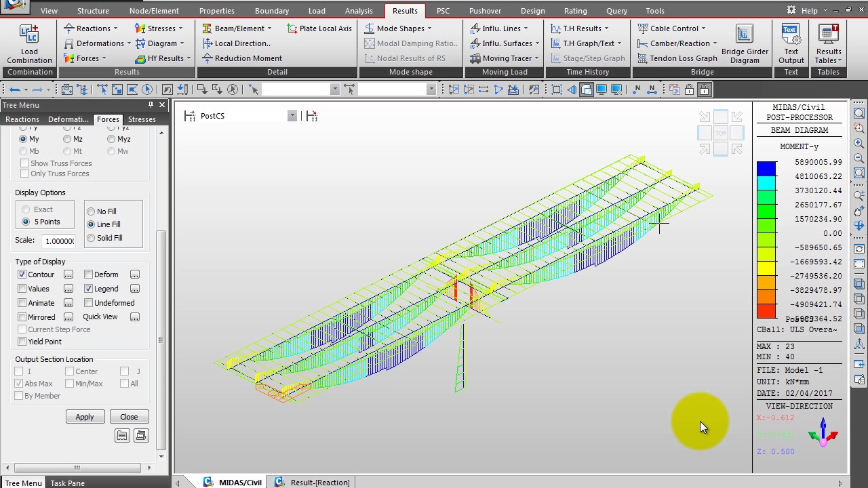Image resolution: width=868 pixels, height=488 pixels.
Task: Click the Apply button
Action: (85, 417)
